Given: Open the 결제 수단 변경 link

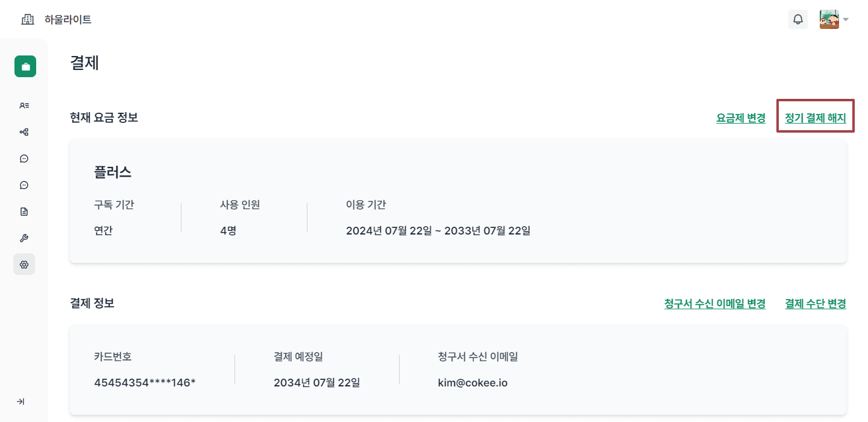Looking at the screenshot, I should coord(815,304).
